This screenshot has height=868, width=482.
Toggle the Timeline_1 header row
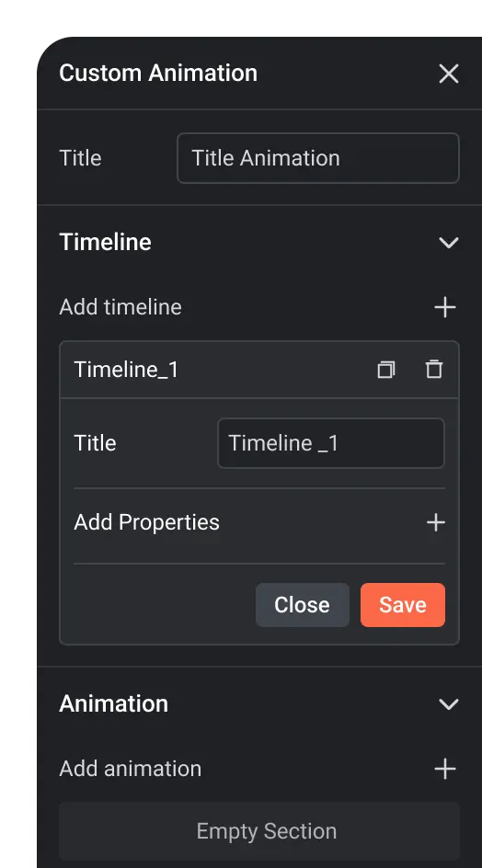point(259,370)
